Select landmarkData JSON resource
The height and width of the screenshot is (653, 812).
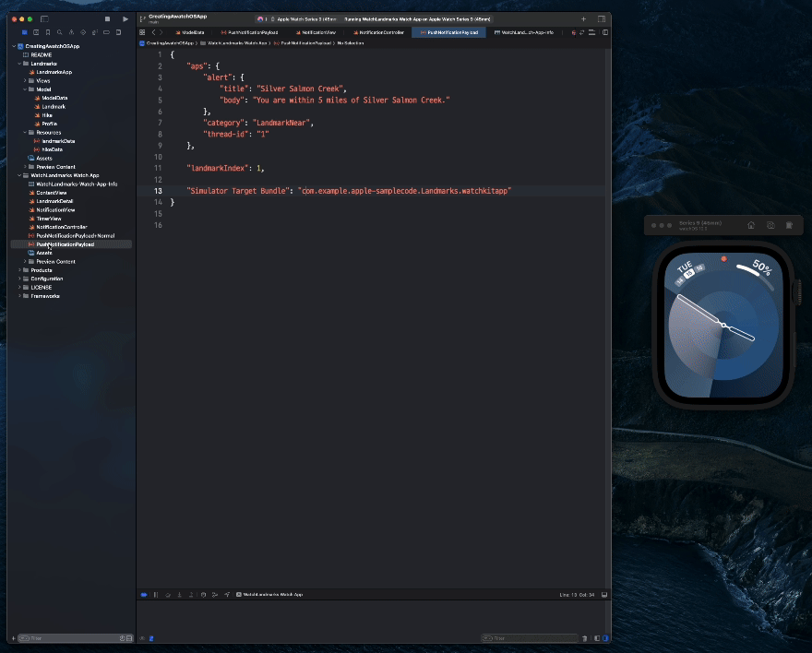pyautogui.click(x=57, y=141)
